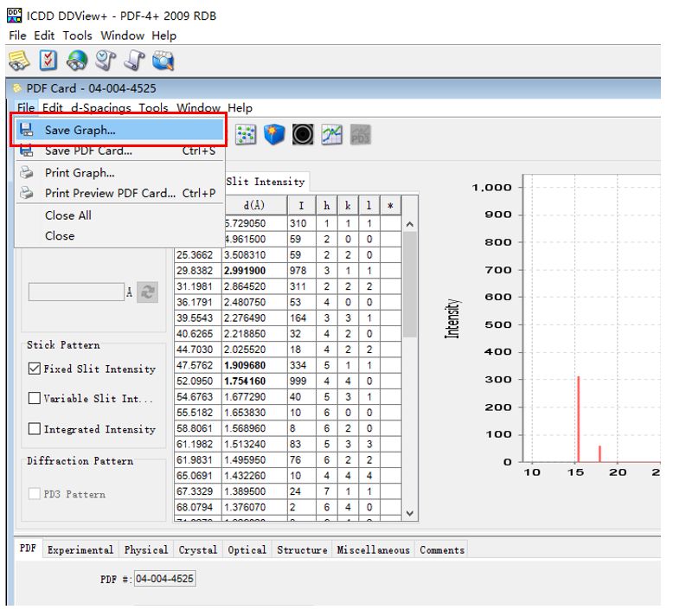Select the 2-theta cell 29.8382
This screenshot has width=673, height=616.
point(198,271)
